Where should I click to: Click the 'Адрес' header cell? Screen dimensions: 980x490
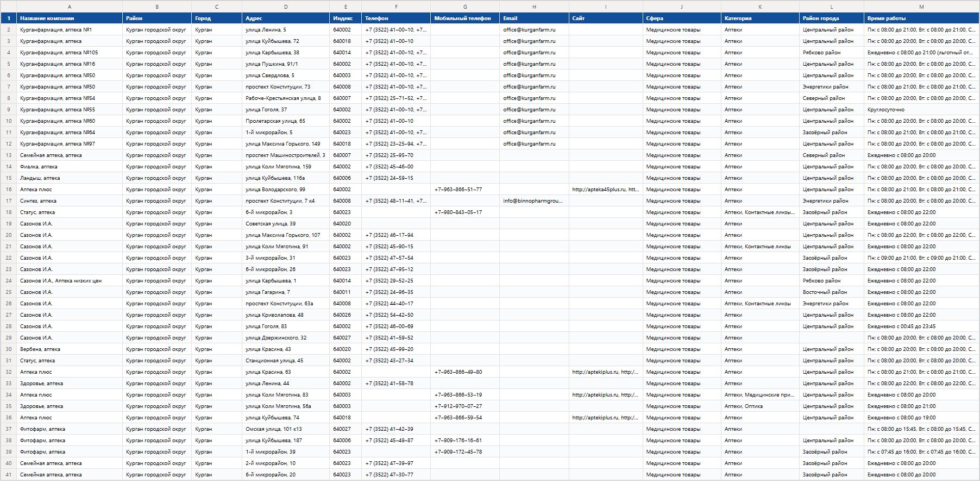286,18
